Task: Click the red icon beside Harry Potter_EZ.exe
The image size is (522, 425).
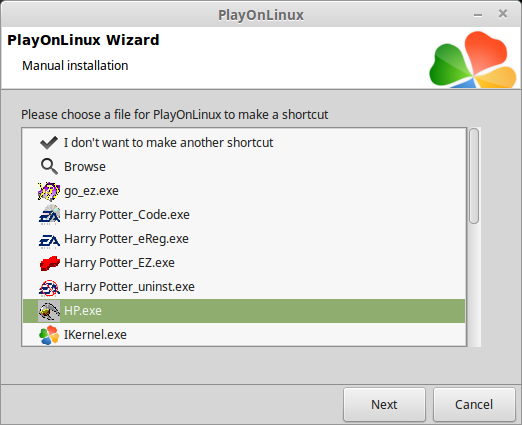Action: (50, 263)
